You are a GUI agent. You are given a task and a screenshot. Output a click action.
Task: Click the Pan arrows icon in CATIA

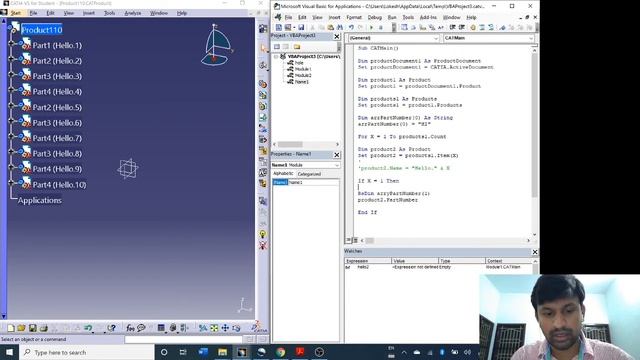(x=225, y=328)
